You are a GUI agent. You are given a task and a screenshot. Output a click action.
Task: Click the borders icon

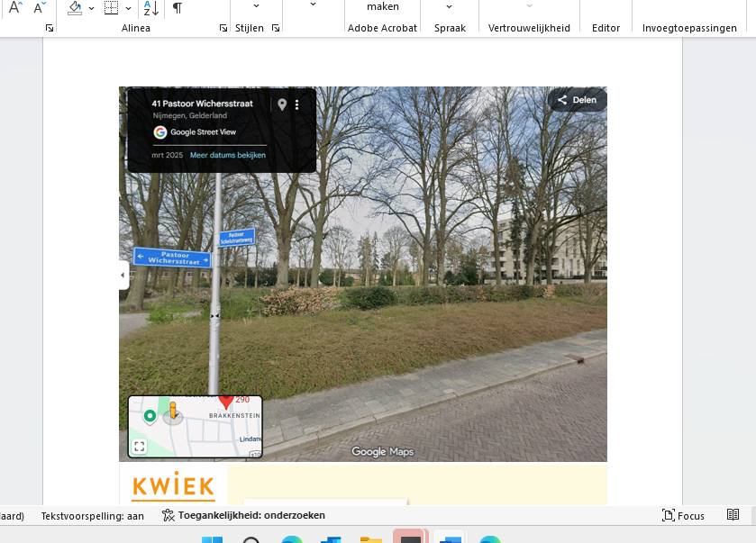point(111,8)
